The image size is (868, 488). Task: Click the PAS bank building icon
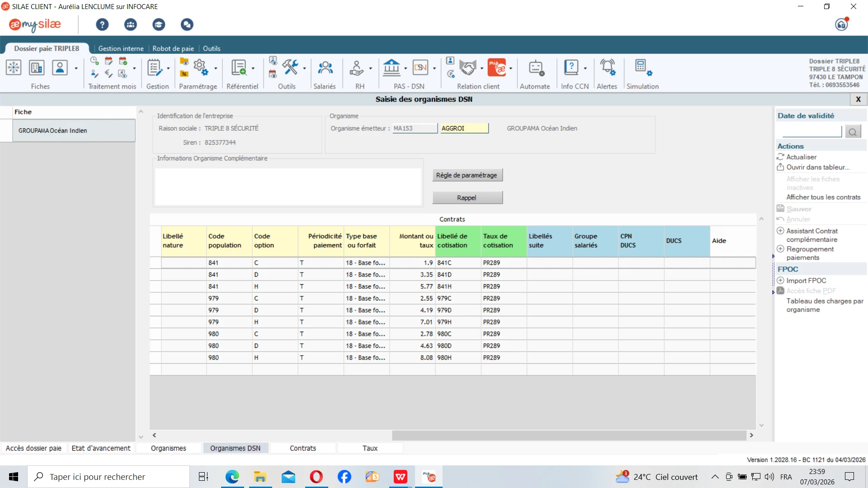(x=392, y=68)
